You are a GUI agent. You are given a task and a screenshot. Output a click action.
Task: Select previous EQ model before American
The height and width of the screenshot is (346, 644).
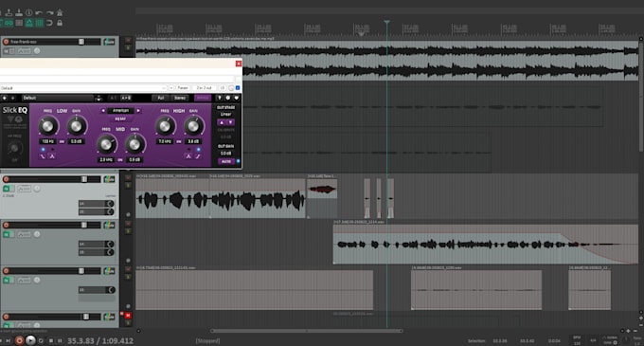103,111
